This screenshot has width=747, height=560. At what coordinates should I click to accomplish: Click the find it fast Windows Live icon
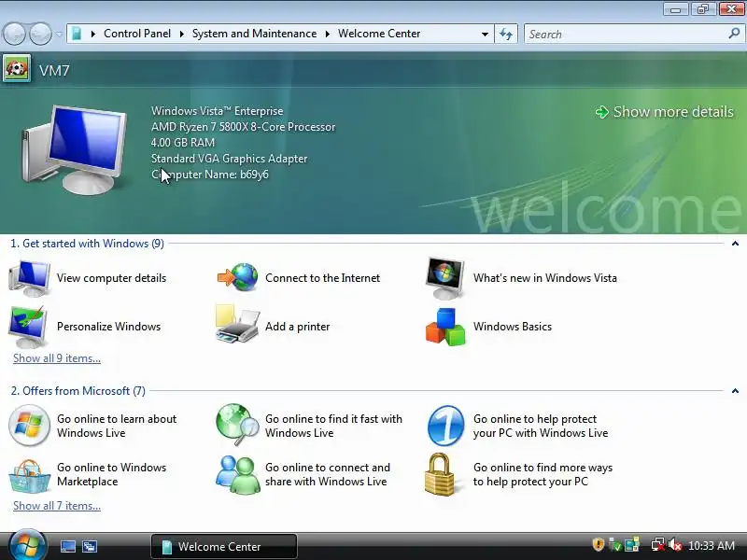click(237, 424)
